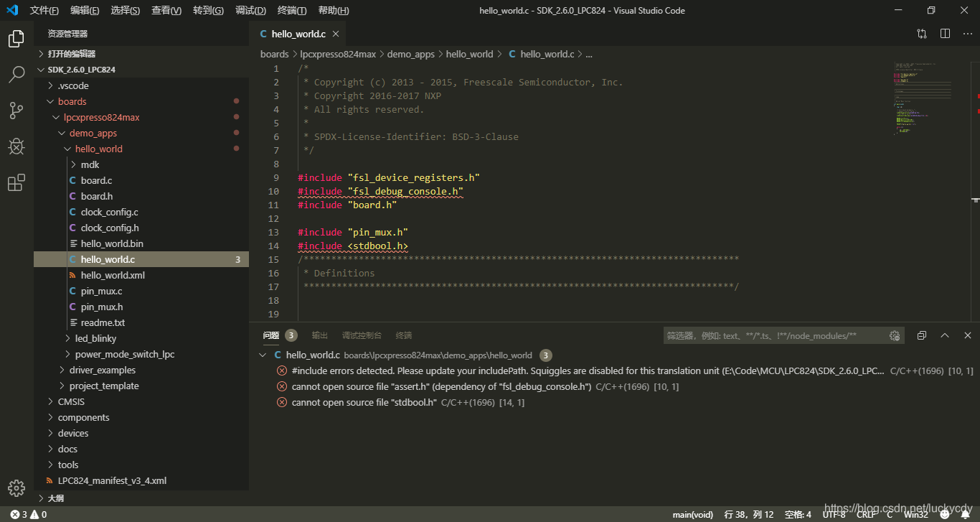Open View menu (查看)
The width and height of the screenshot is (980, 522).
point(166,11)
